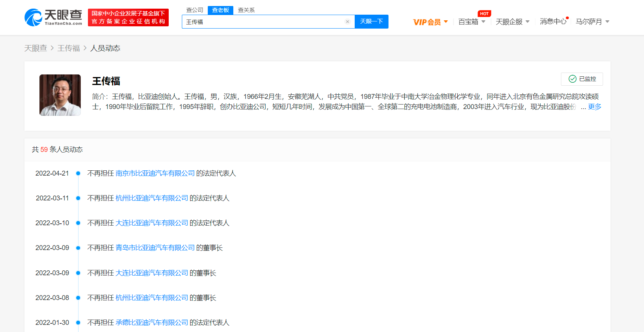Focus the search input containing 王传福
This screenshot has width=644, height=332.
tap(263, 22)
